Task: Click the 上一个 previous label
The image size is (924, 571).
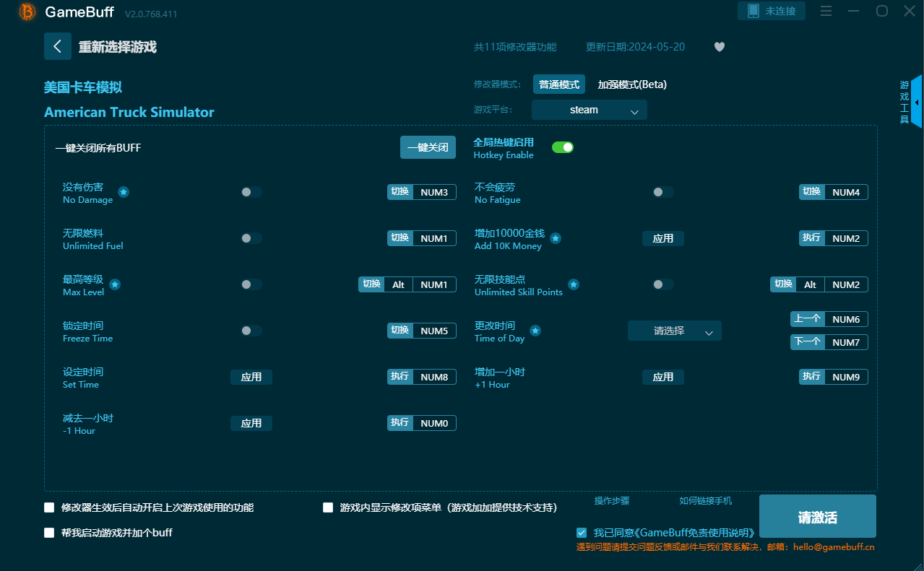Action: point(808,319)
